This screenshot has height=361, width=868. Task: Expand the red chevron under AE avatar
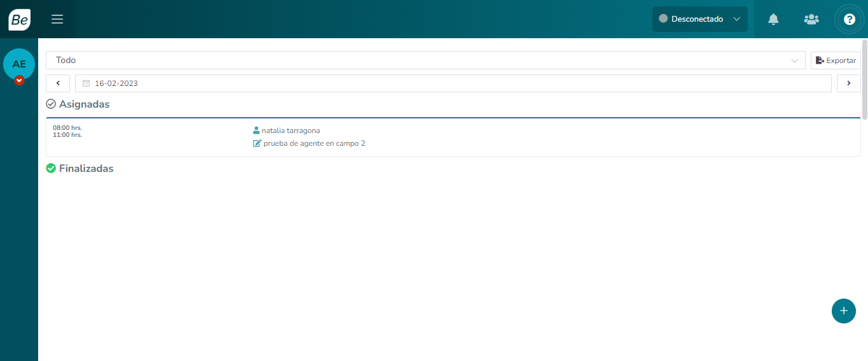click(x=19, y=81)
